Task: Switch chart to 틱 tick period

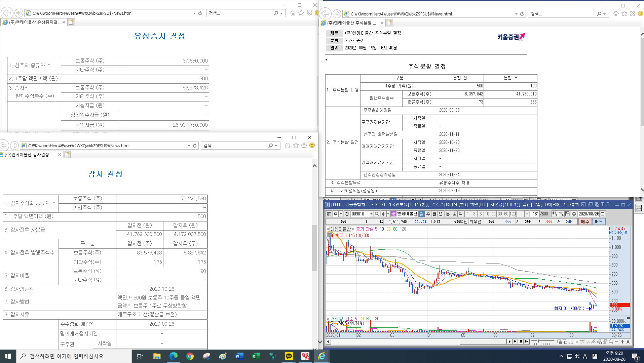Action: click(461, 214)
